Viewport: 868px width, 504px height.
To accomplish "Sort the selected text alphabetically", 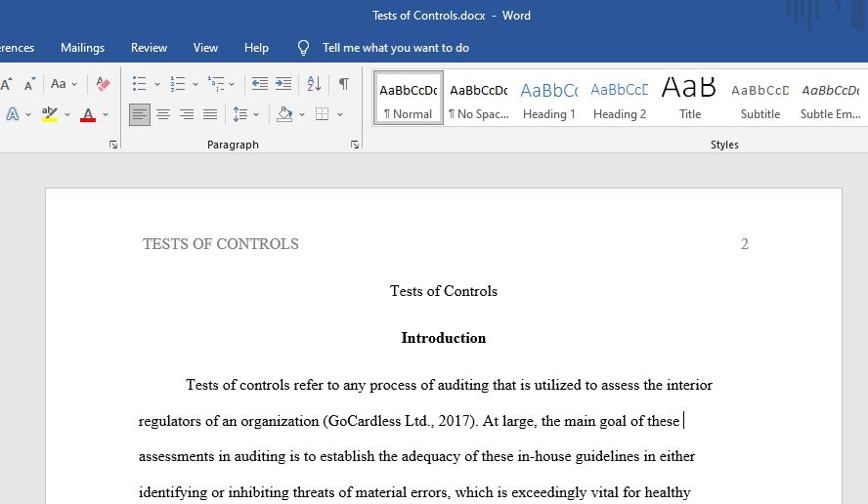I will [x=314, y=84].
